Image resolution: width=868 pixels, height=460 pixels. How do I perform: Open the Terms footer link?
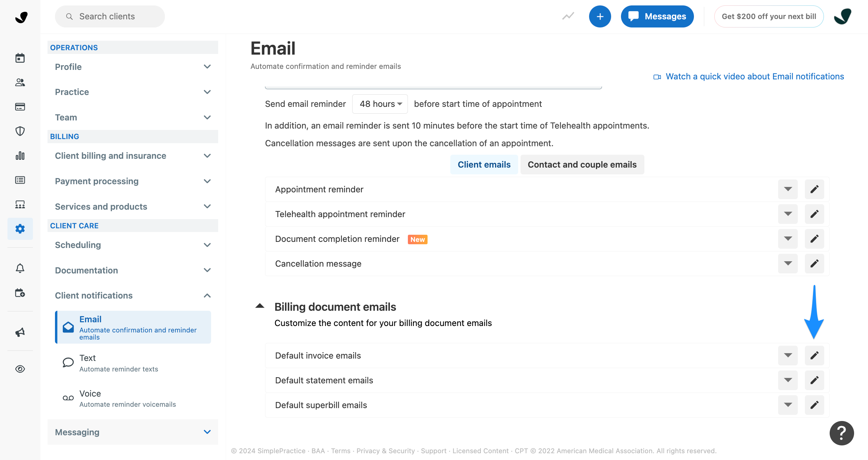(x=341, y=451)
